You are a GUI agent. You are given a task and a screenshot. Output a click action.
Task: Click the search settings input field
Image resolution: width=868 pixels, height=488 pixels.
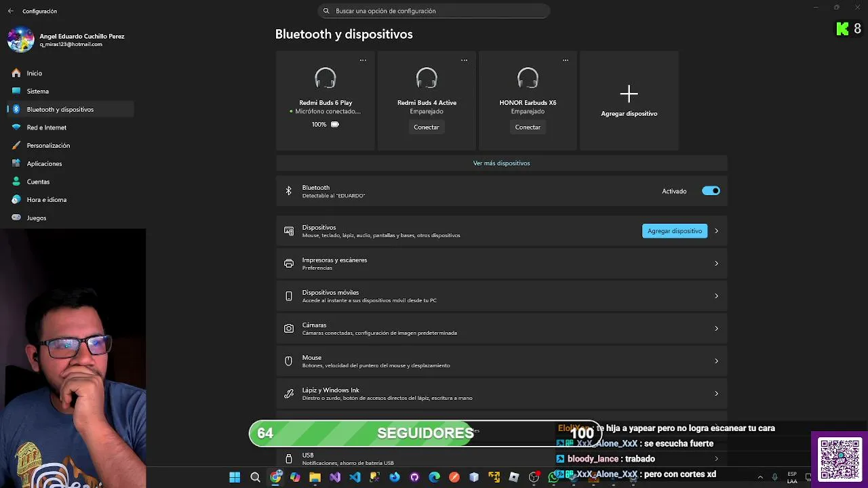(x=434, y=11)
